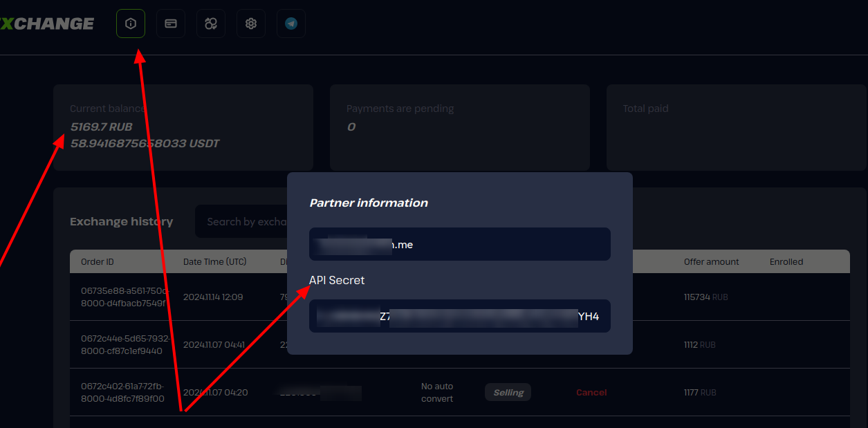Click the Enrolled column header

786,262
